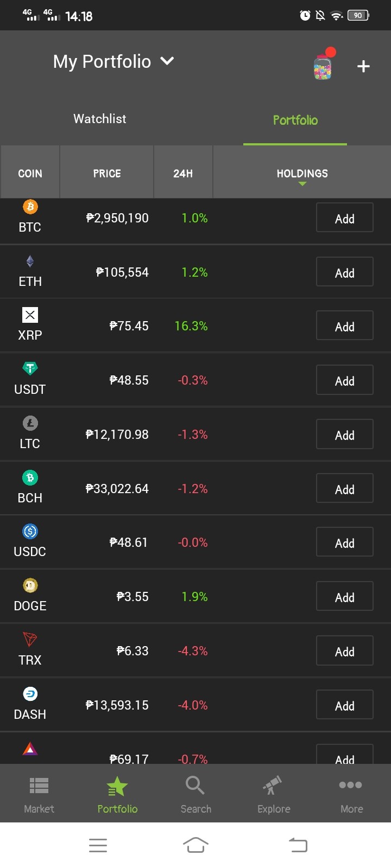Add holdings for ETH
391x868 pixels.
(345, 272)
